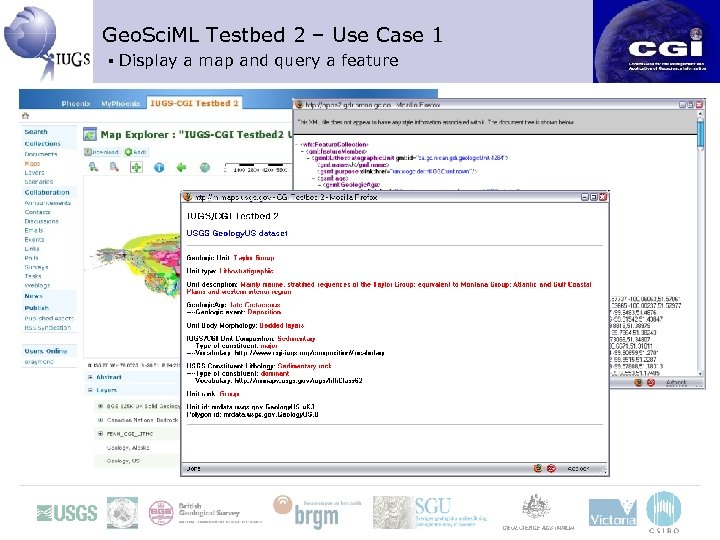Open the Publish sidebar section
The image size is (720, 540).
click(x=36, y=308)
